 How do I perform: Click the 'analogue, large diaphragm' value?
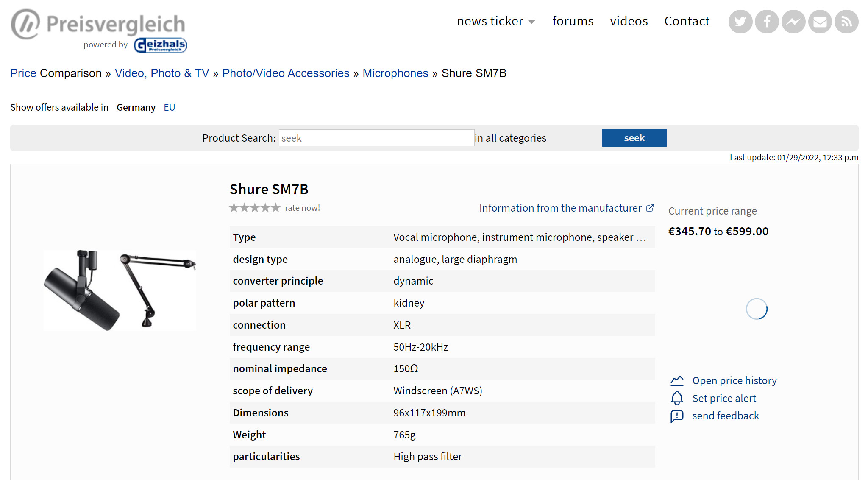(x=455, y=260)
